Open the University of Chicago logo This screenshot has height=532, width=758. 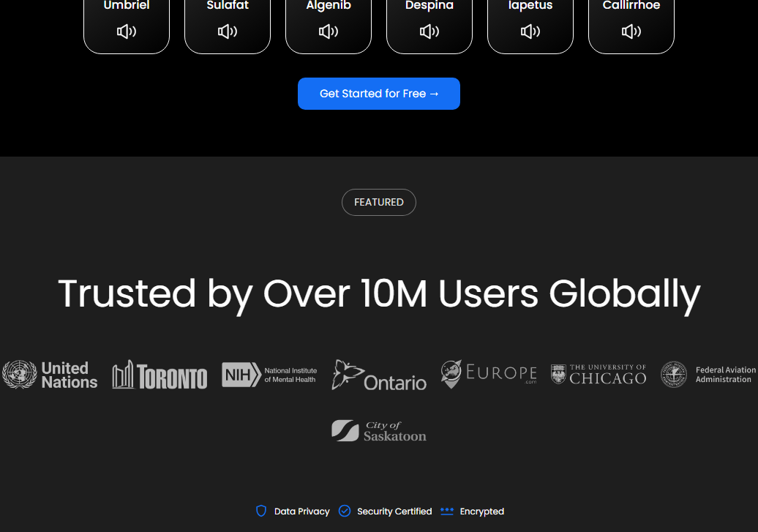[x=599, y=375]
